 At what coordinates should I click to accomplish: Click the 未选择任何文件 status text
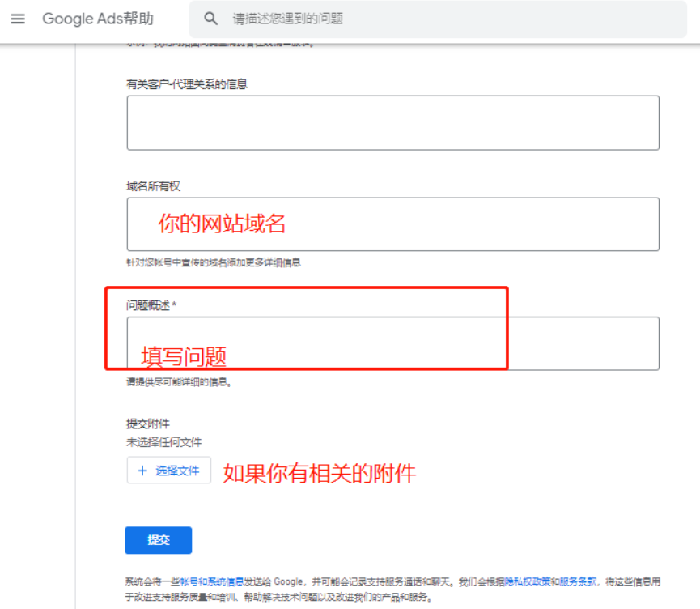click(163, 442)
